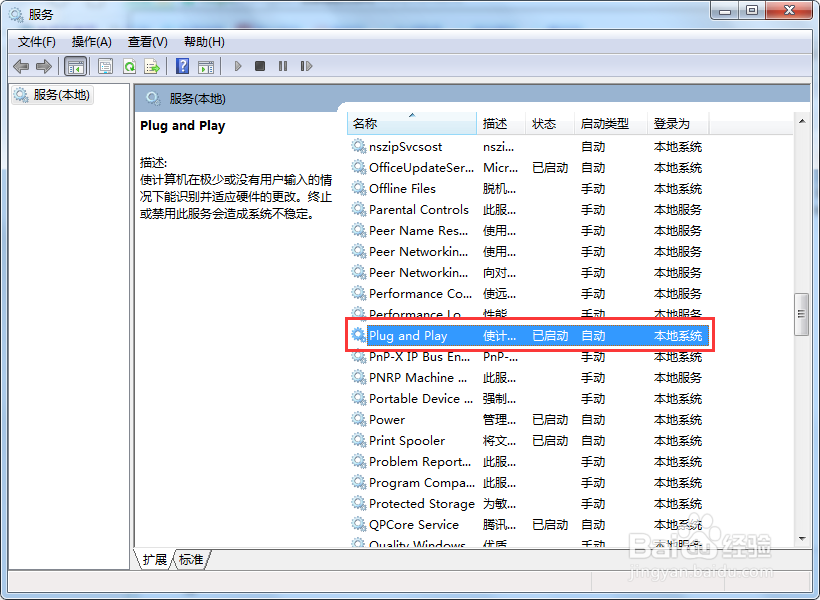Image resolution: width=820 pixels, height=600 pixels.
Task: Select the Offline Files service
Action: [x=402, y=188]
